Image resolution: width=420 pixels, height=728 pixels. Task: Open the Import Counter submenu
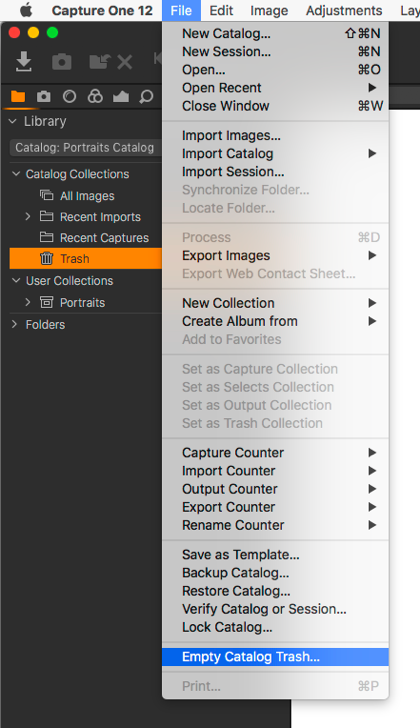point(275,471)
